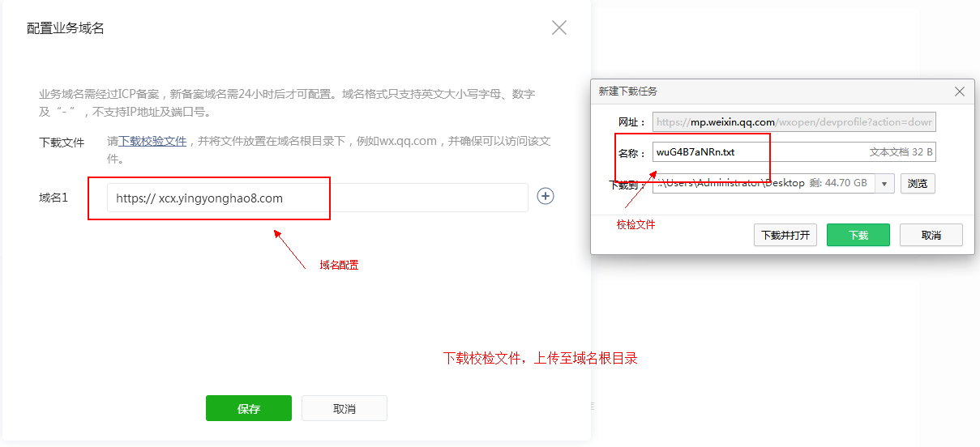The image size is (980, 447).
Task: Click the 下载并打开 button
Action: click(785, 235)
